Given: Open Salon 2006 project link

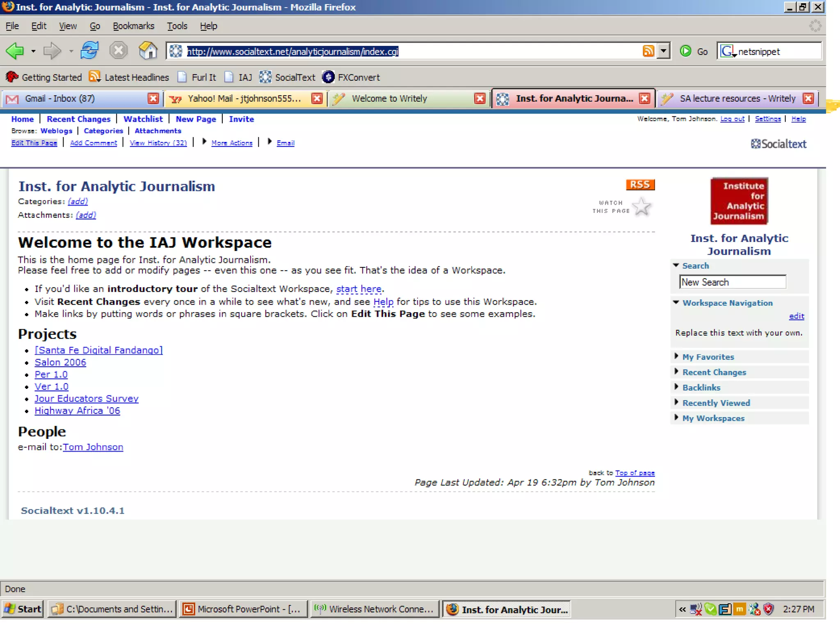Looking at the screenshot, I should (60, 362).
